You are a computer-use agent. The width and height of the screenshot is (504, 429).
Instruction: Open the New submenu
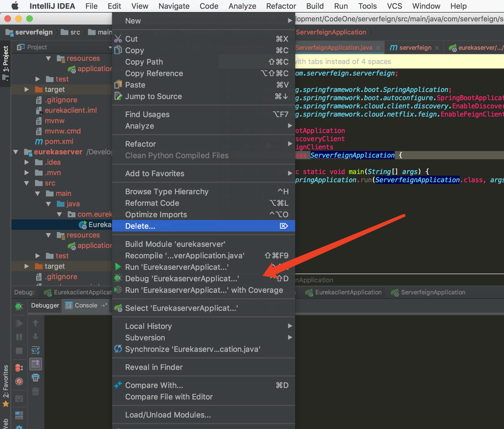pyautogui.click(x=204, y=21)
